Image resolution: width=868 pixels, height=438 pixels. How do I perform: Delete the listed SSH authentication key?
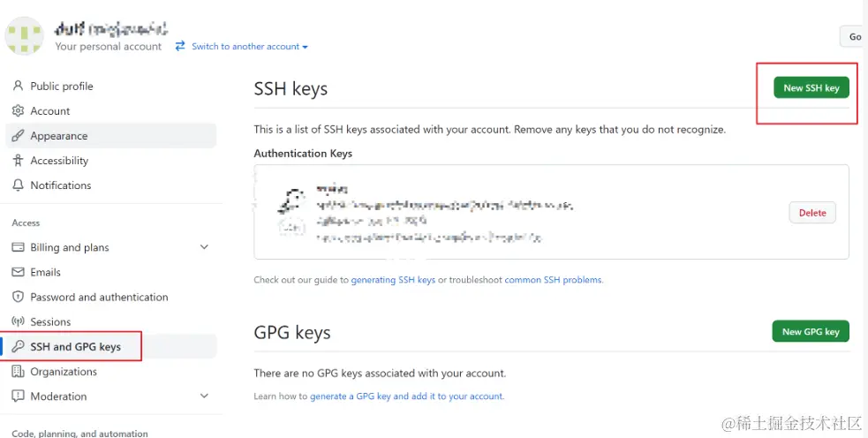[x=812, y=213]
